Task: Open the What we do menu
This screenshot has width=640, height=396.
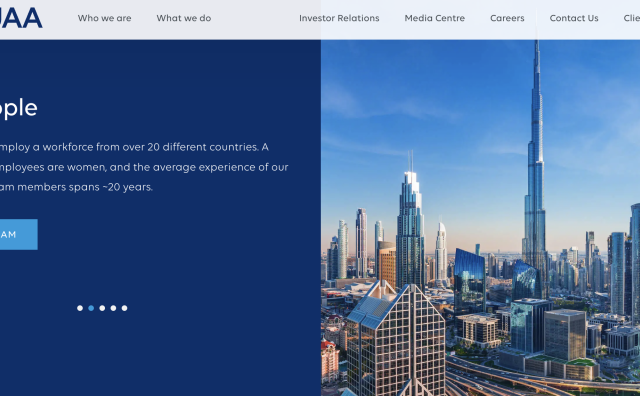Action: [x=184, y=18]
